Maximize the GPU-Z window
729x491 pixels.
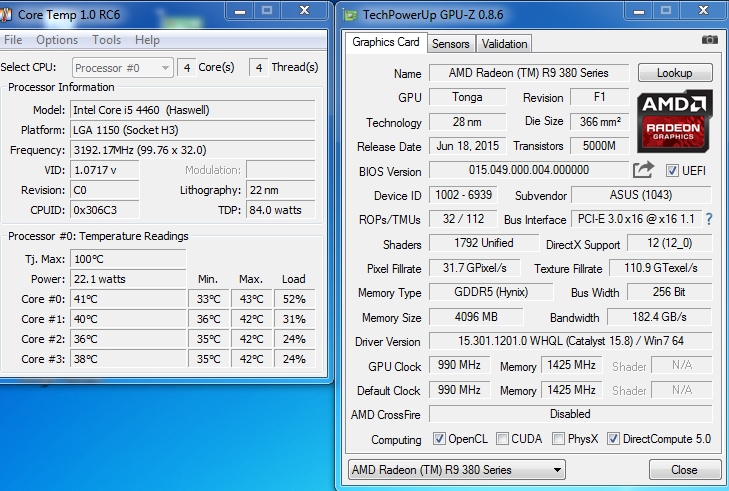[x=666, y=10]
